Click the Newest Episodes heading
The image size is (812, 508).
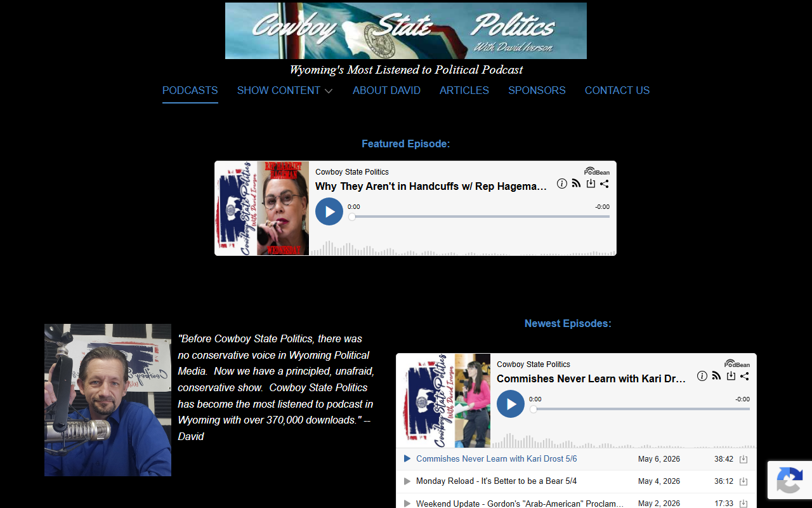[568, 324]
